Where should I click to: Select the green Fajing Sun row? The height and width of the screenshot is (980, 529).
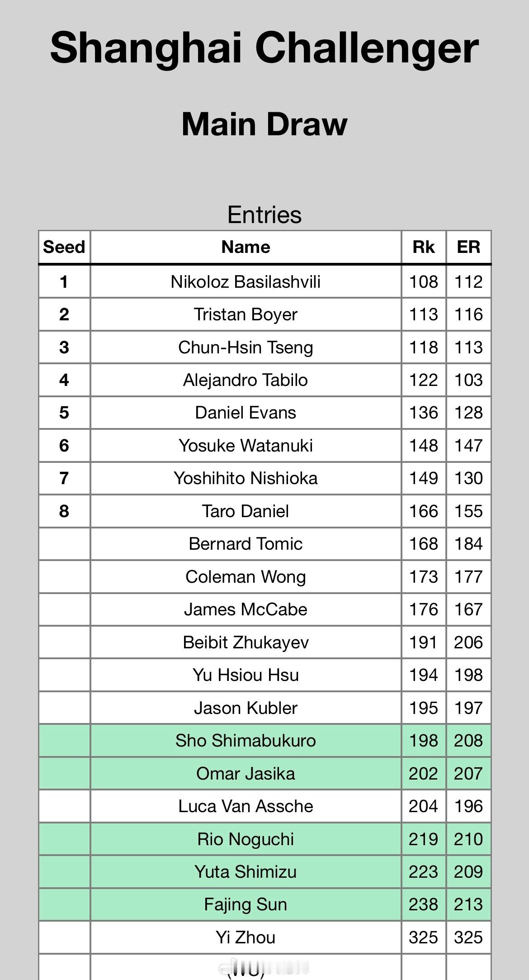click(x=265, y=904)
